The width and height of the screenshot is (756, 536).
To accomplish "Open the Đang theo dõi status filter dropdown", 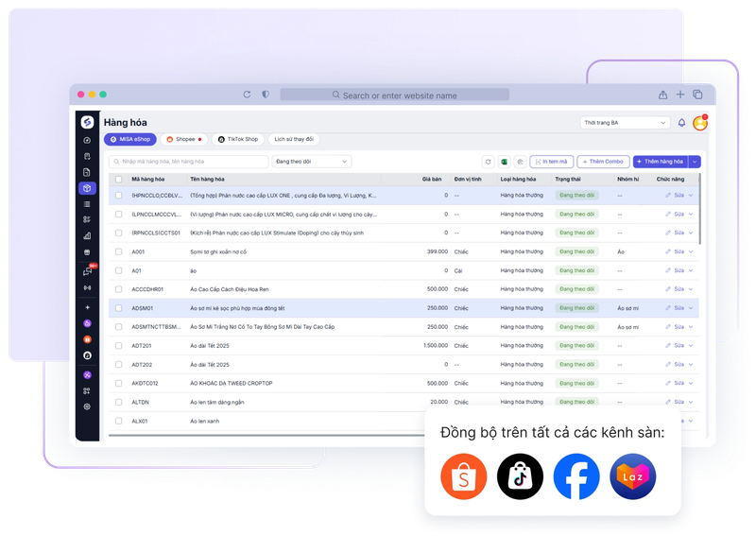I will tap(312, 162).
